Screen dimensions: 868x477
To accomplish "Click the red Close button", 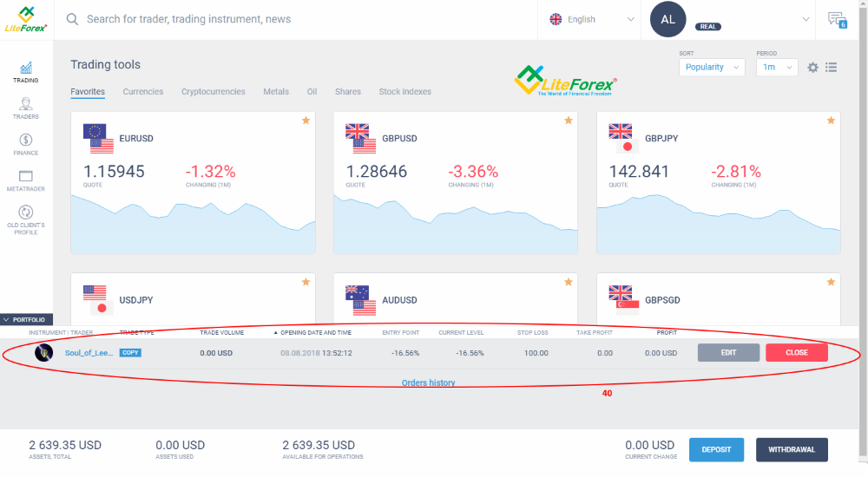I will coord(797,352).
